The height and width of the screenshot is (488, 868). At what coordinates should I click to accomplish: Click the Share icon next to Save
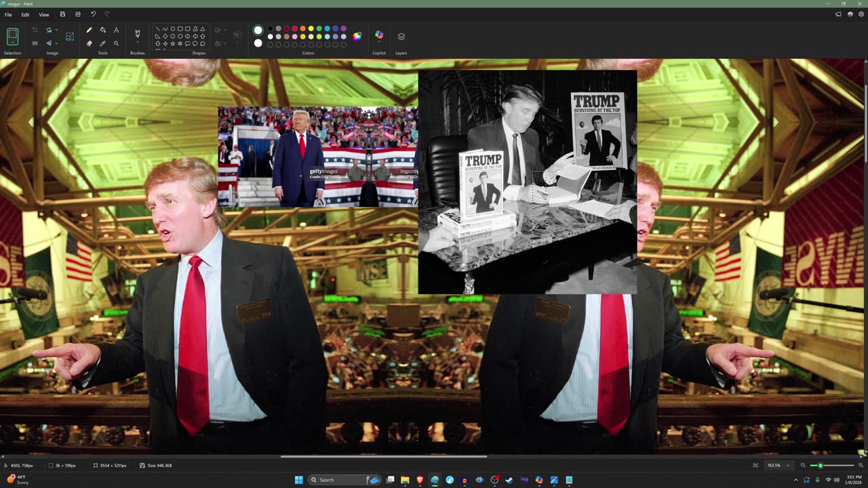click(78, 14)
